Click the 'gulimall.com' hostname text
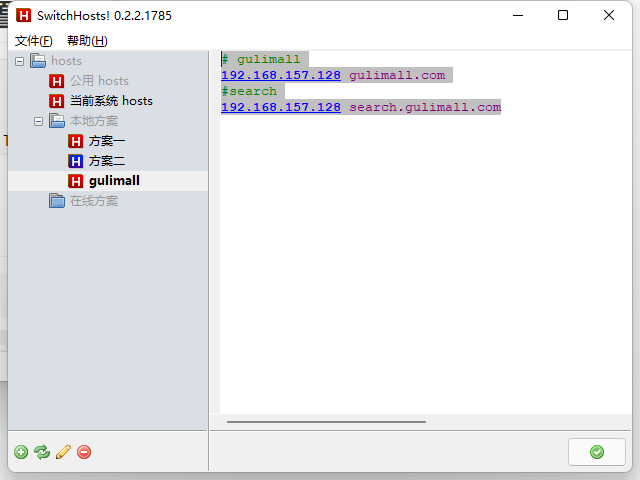 click(x=397, y=76)
